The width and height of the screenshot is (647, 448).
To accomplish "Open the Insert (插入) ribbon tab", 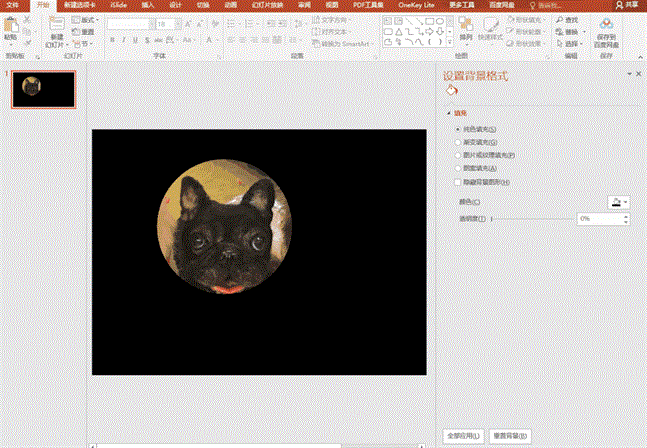I will [x=148, y=5].
